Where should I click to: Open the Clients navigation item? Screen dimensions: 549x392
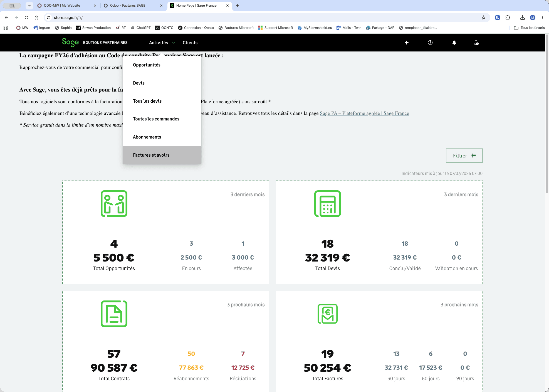(190, 43)
